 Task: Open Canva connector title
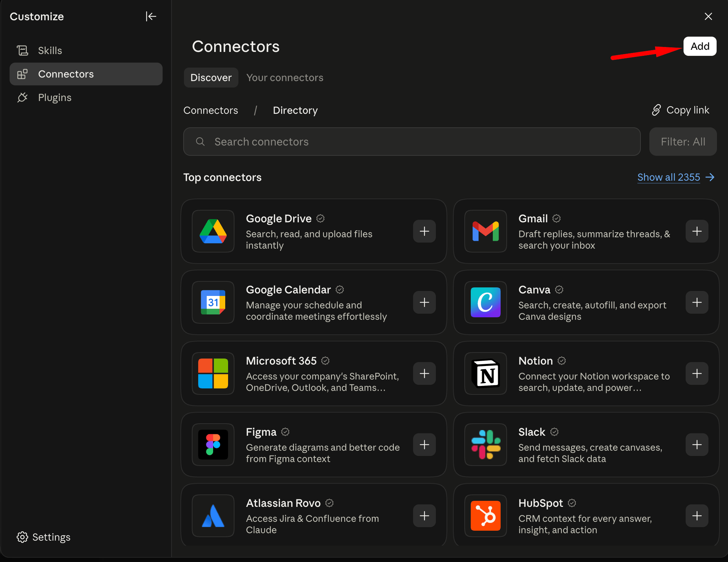point(534,290)
